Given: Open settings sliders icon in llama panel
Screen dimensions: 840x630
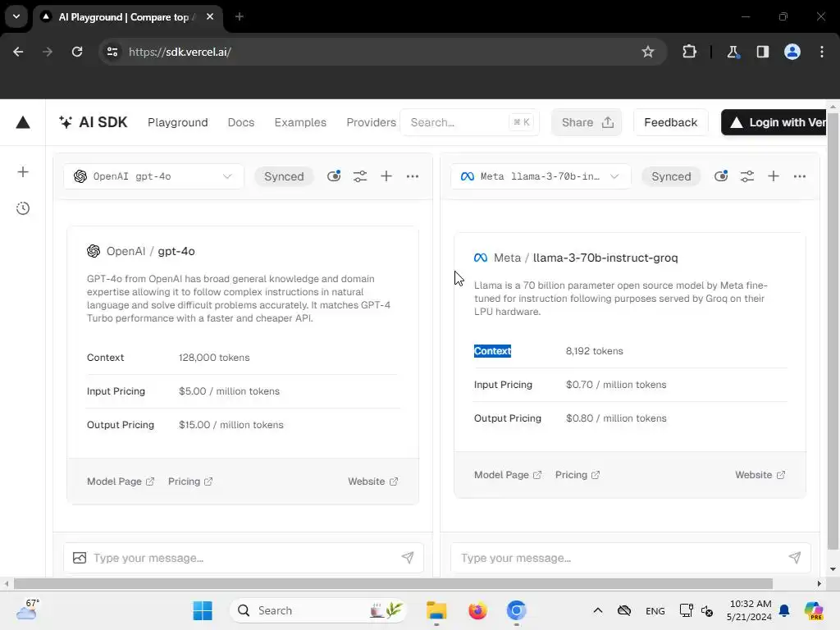Looking at the screenshot, I should (x=747, y=176).
